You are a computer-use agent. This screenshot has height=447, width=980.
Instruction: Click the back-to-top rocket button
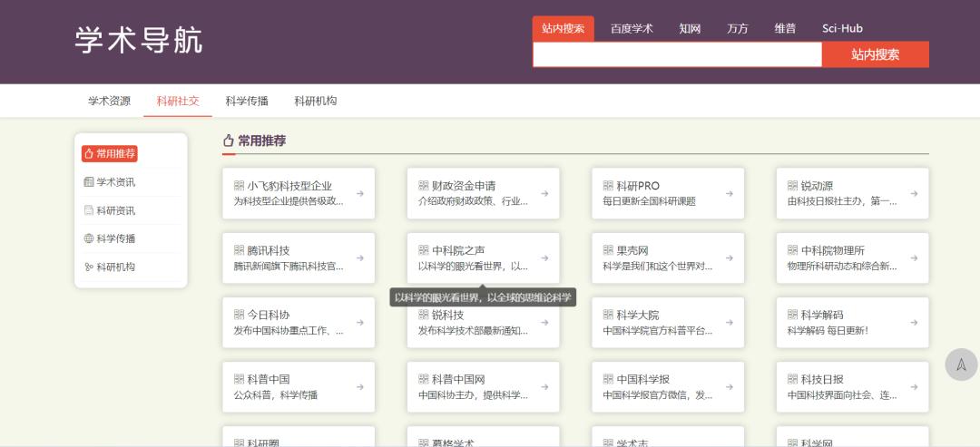point(961,364)
